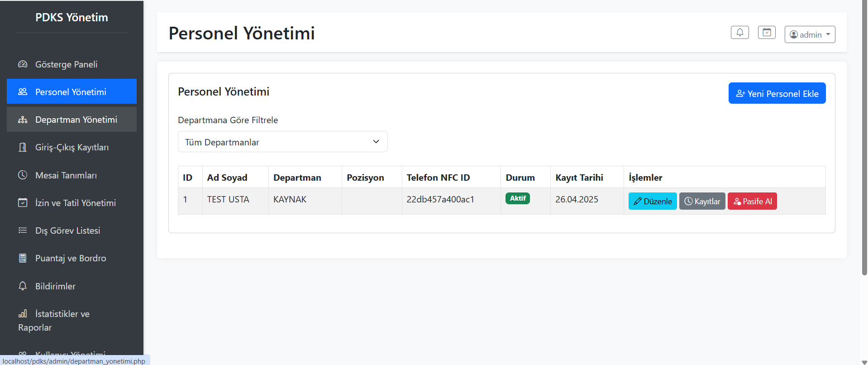This screenshot has height=365, width=868.
Task: Click Yeni Personel Ekle button
Action: click(777, 93)
